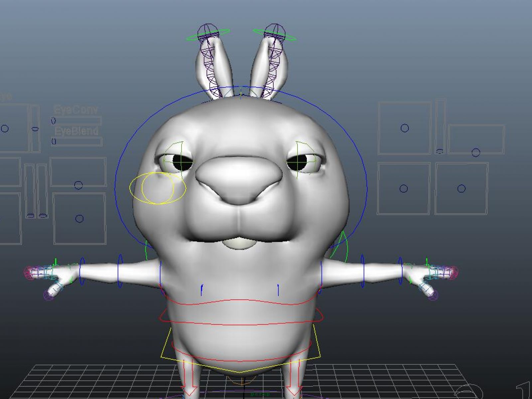The width and height of the screenshot is (532, 399).
Task: Select purple thumb control on screen-right hand
Action: coord(433,295)
